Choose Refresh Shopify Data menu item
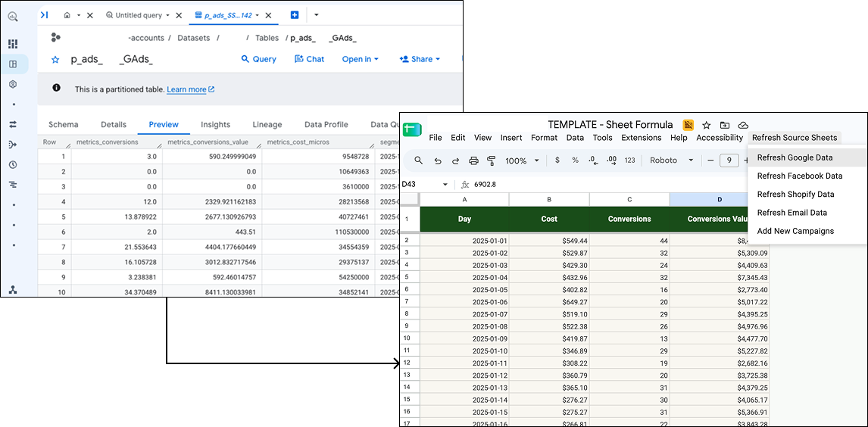Viewport: 868px width, 427px height. 807,194
